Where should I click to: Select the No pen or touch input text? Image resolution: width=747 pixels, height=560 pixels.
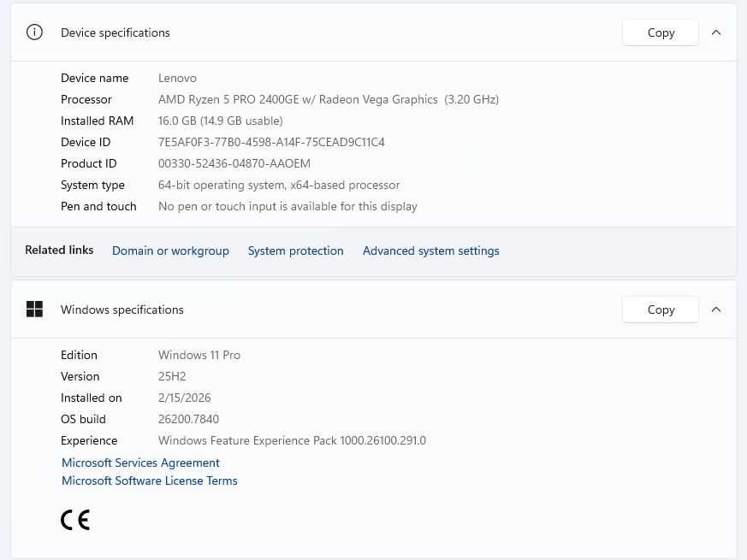point(288,206)
